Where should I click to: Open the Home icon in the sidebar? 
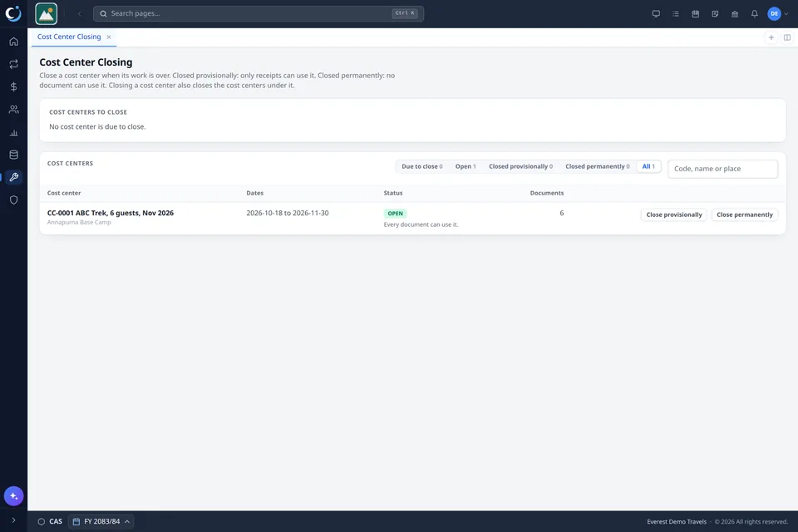[x=14, y=42]
